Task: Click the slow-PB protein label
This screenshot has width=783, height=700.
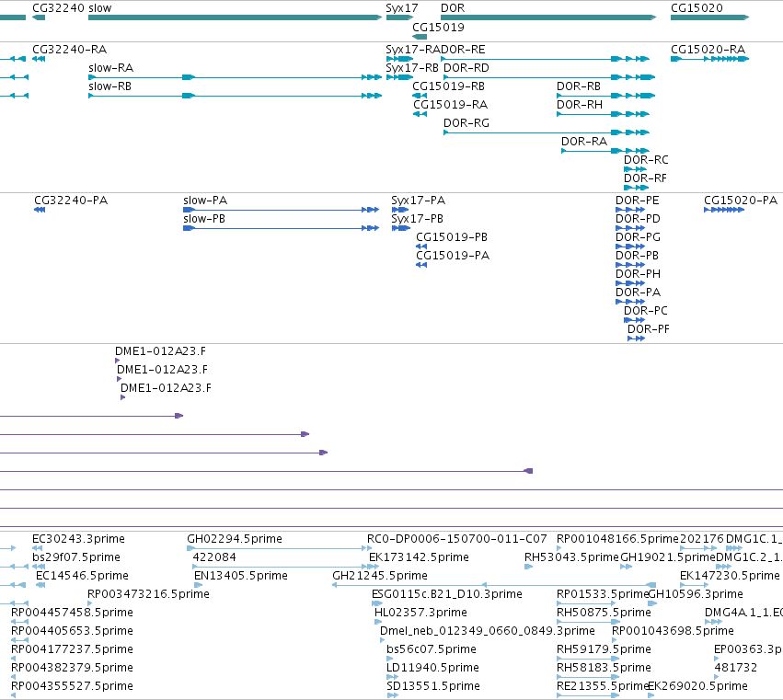Action: click(x=204, y=219)
